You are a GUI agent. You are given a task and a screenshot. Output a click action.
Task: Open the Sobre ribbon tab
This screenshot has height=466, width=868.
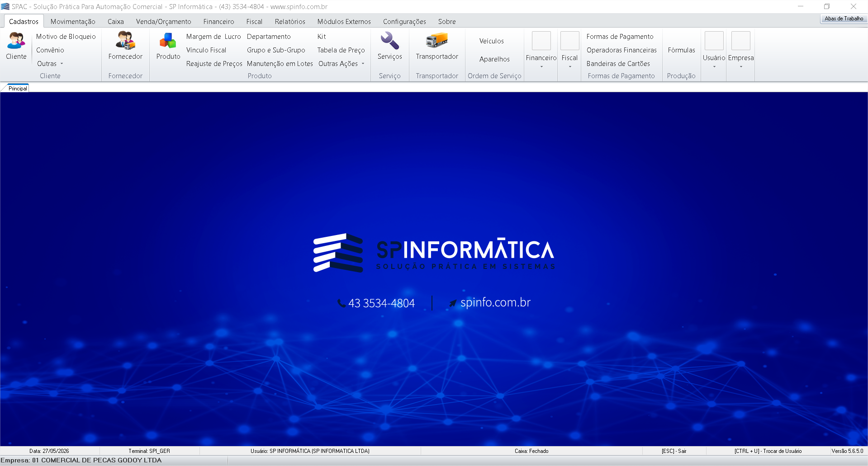click(x=447, y=21)
